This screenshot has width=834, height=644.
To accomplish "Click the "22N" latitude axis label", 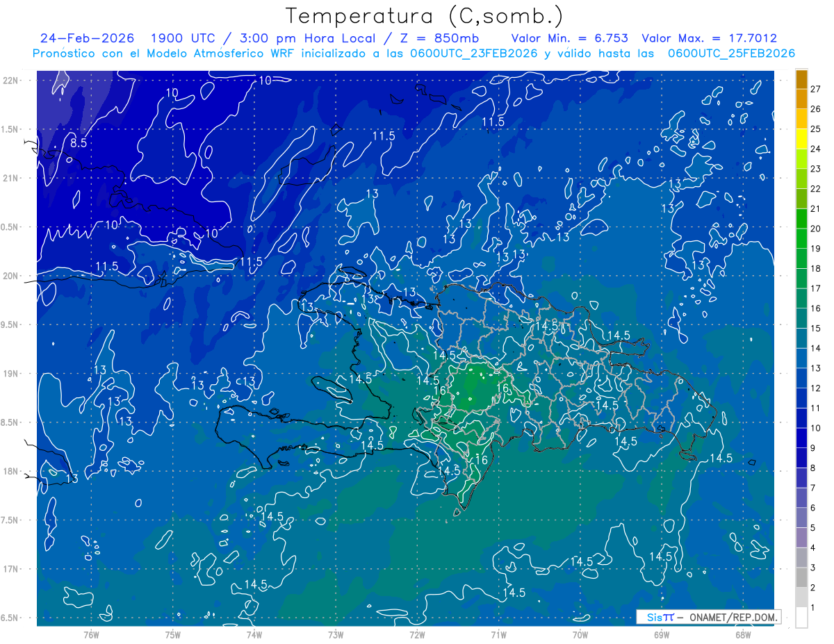I will pos(11,81).
